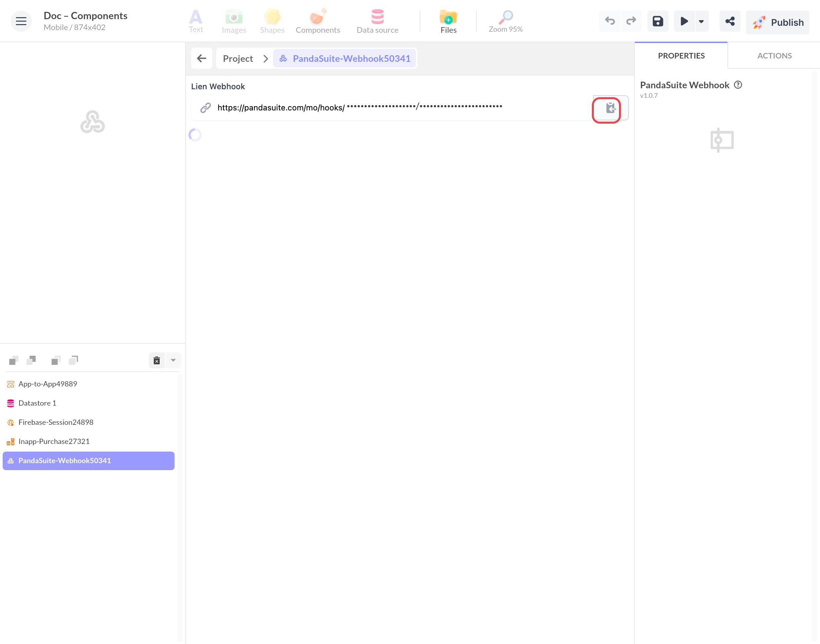The height and width of the screenshot is (644, 820).
Task: Select Datastore 1 in the component list
Action: [88, 403]
